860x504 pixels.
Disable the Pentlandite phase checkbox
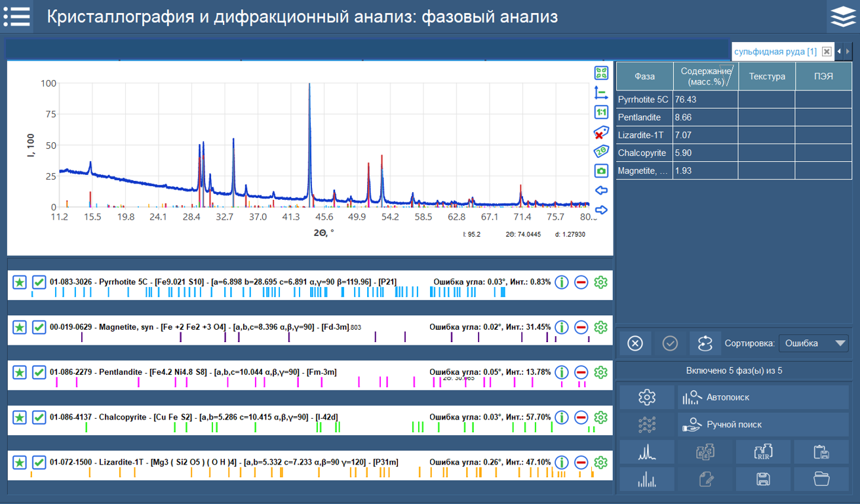click(39, 372)
